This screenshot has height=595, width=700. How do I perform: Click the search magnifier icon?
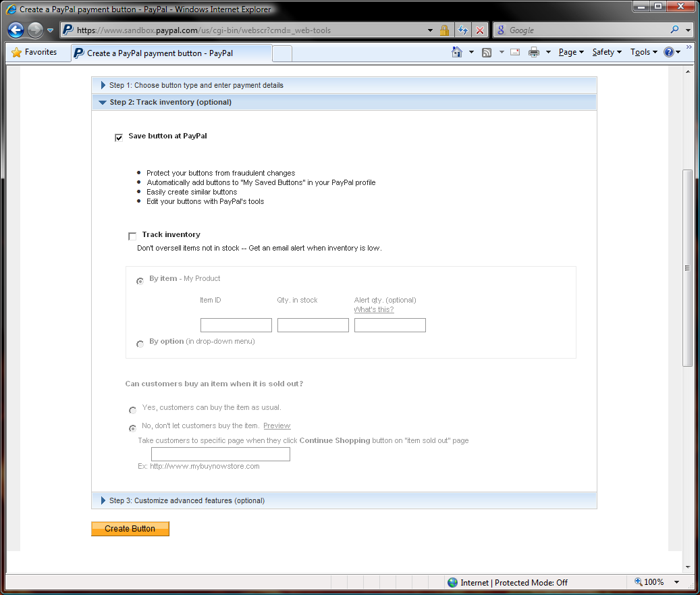click(674, 30)
